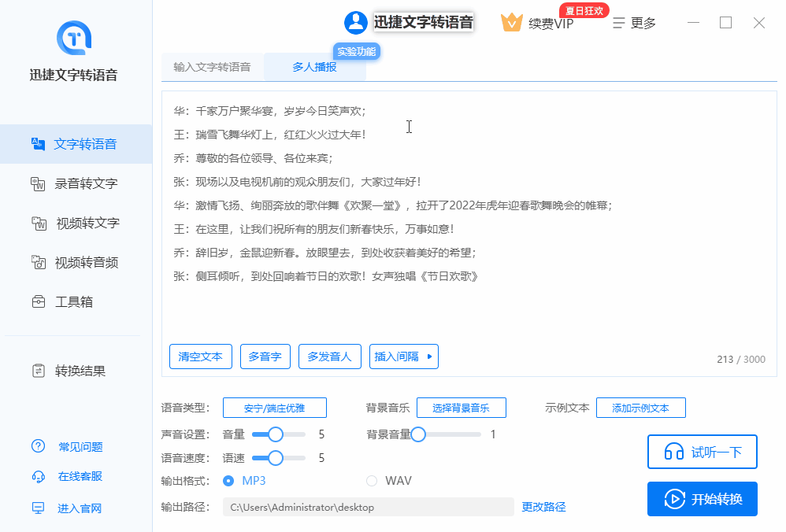Click 添加示例文本 button
The image size is (786, 532).
[x=640, y=408]
